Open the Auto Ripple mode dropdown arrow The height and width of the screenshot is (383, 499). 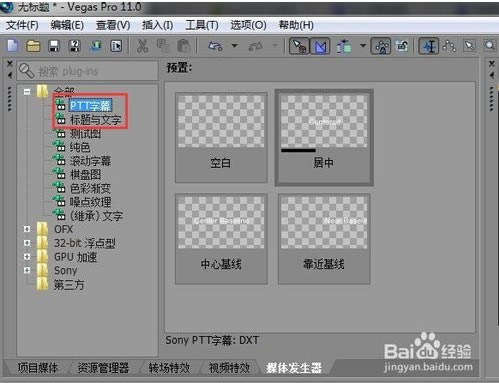click(363, 46)
